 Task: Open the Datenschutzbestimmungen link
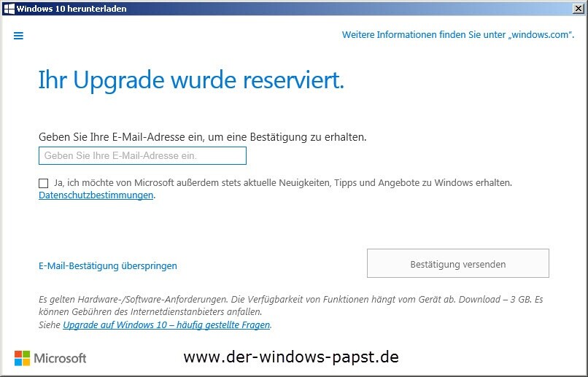coord(96,195)
